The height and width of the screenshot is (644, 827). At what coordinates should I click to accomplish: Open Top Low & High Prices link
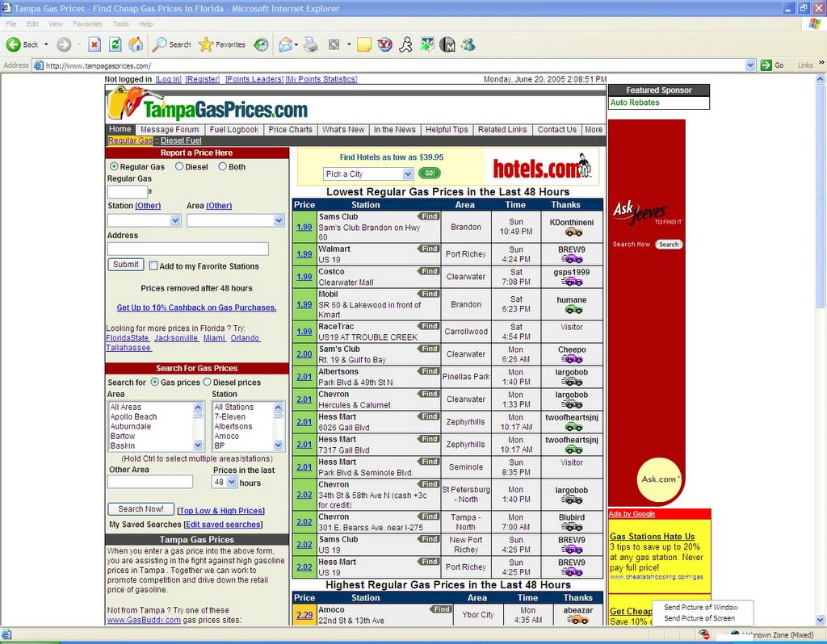(x=221, y=511)
